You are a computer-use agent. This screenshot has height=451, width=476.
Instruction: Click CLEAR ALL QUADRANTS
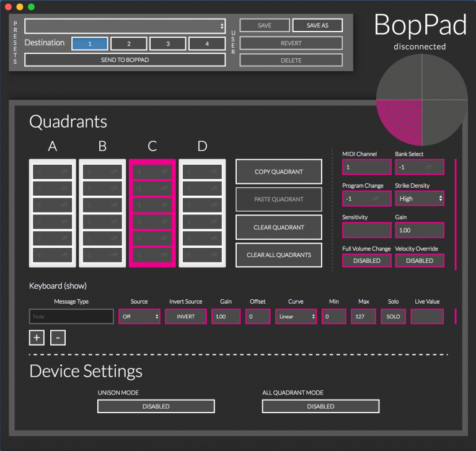pyautogui.click(x=279, y=255)
